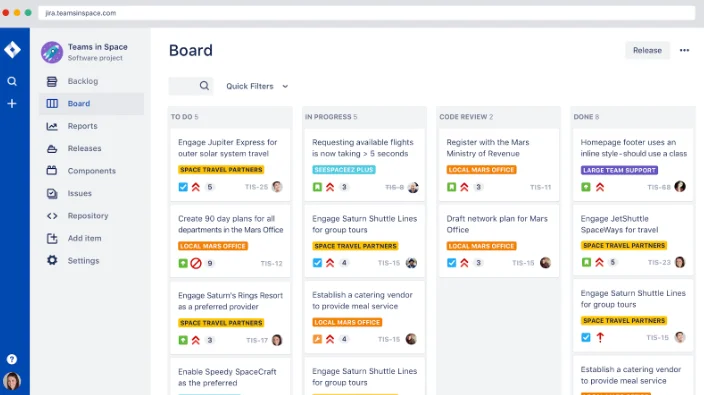Screen dimensions: 704x395
Task: Open search from the blue sidebar
Action: click(12, 81)
